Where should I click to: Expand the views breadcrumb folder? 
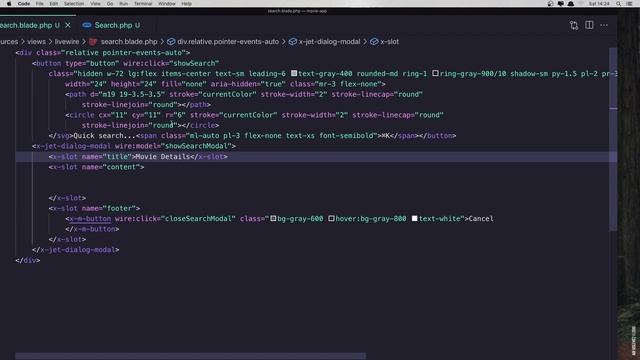(x=36, y=42)
